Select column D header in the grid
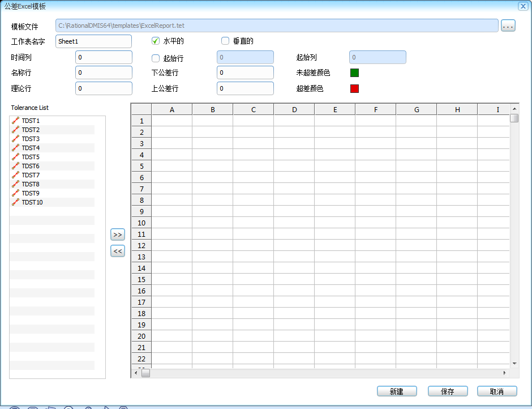This screenshot has width=532, height=409. point(294,109)
